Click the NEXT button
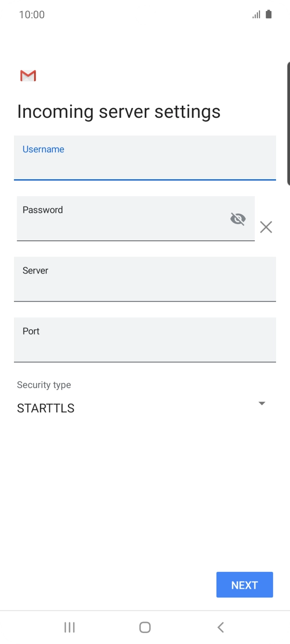Image resolution: width=290 pixels, height=644 pixels. [244, 584]
